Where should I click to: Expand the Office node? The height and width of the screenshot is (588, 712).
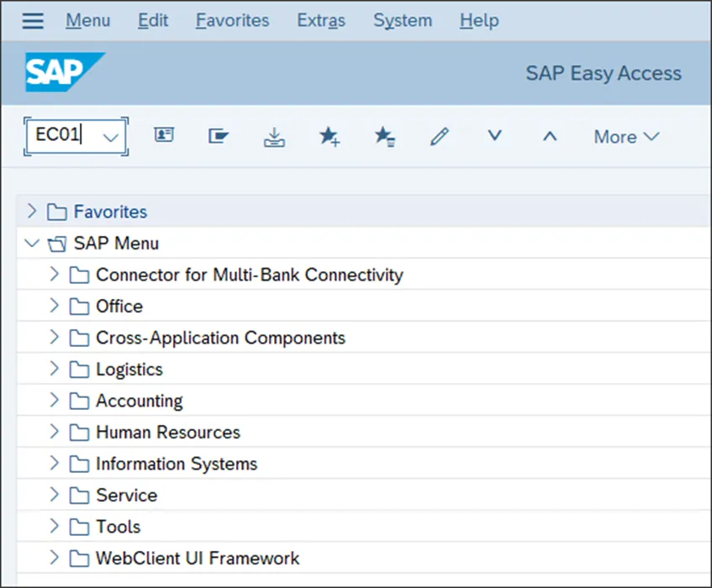54,306
